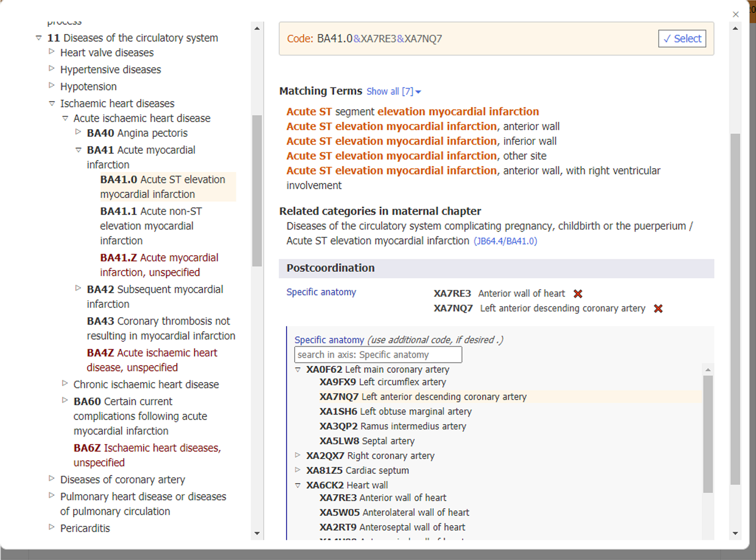Remove XA7NQ7 Left anterior descending artery code
756x560 pixels.
[x=658, y=309]
